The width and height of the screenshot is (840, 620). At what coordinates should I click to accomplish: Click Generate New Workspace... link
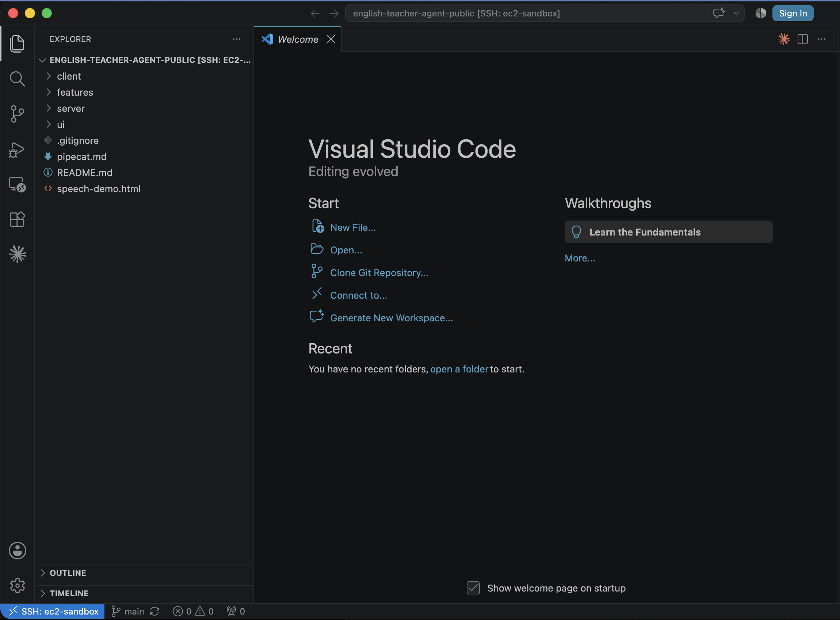click(x=392, y=318)
